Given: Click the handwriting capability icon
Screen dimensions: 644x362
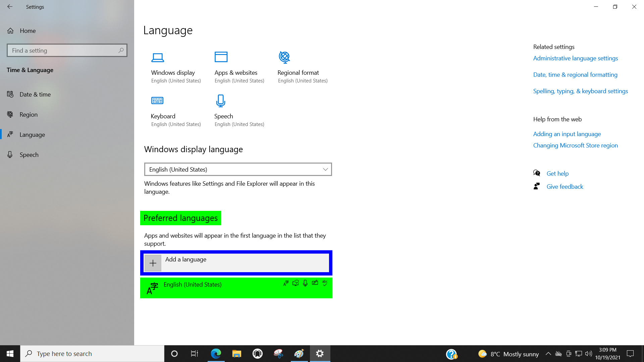Looking at the screenshot, I should coord(315,283).
